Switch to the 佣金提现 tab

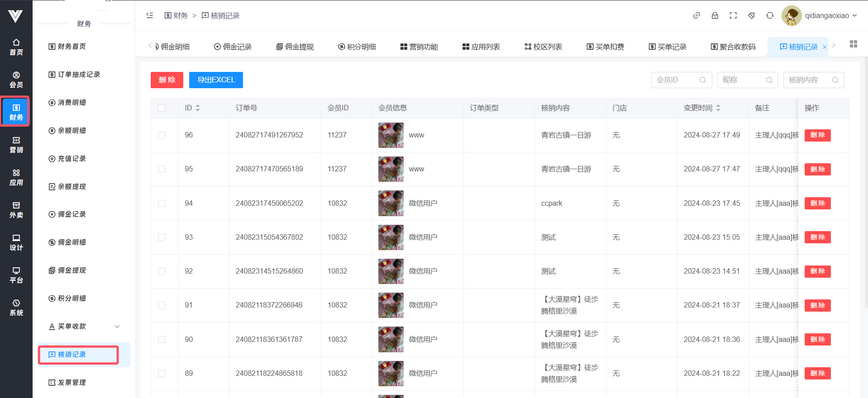pyautogui.click(x=295, y=47)
